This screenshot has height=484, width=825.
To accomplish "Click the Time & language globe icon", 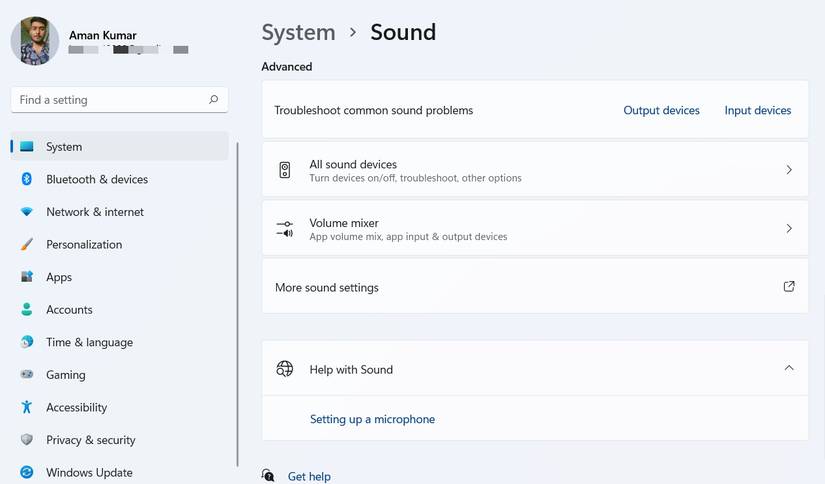I will 27,342.
